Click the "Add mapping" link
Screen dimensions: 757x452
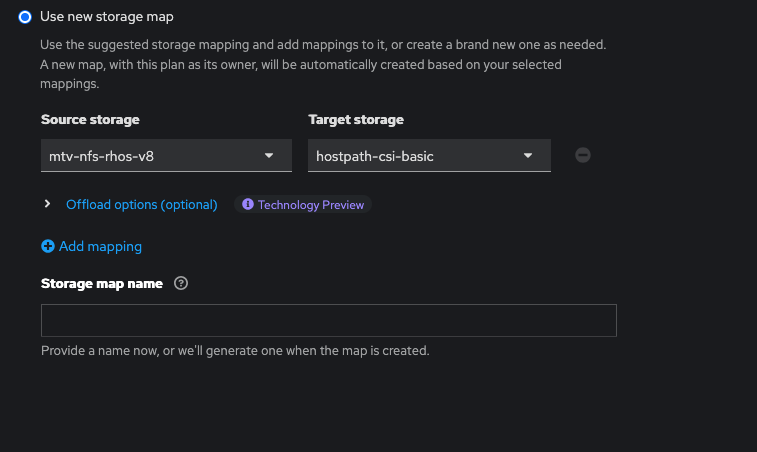(100, 246)
